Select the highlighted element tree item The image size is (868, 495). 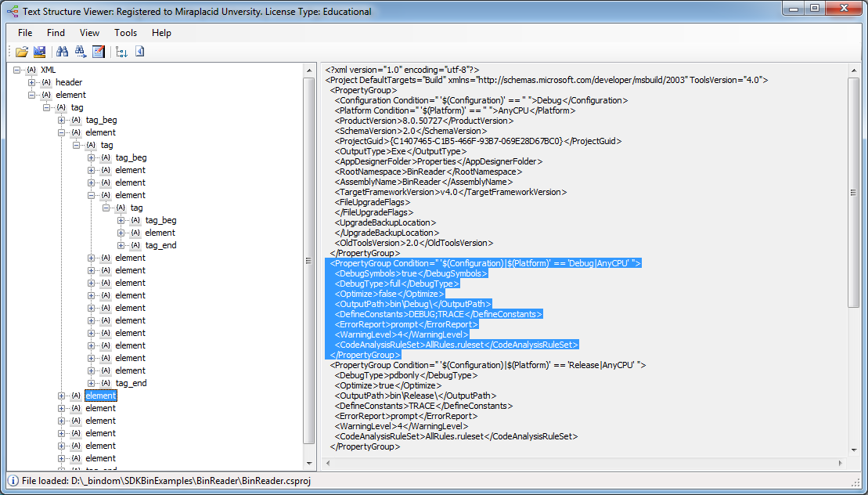click(100, 396)
